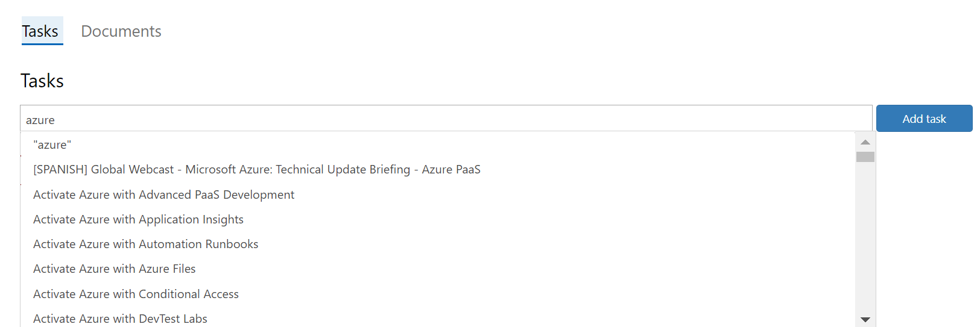
Task: Click the Tasks section heading
Action: coord(42,81)
